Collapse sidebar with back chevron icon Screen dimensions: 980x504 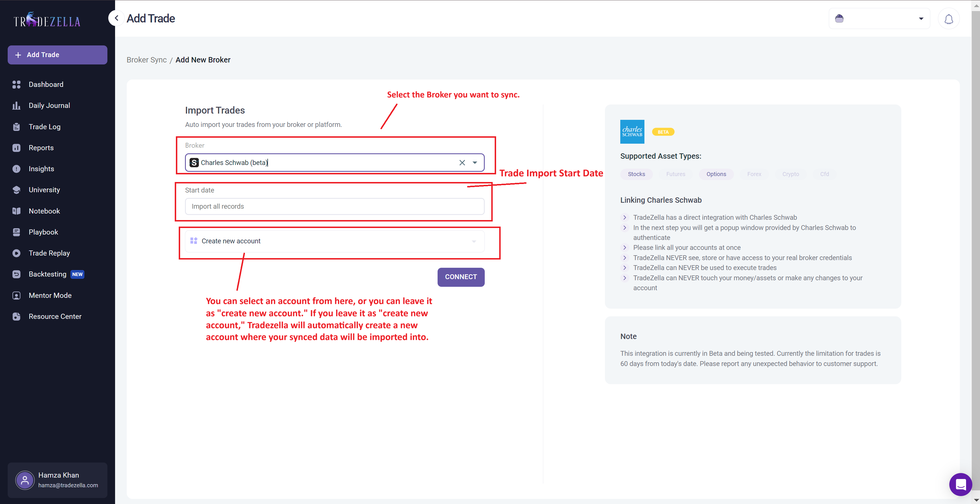[x=116, y=18]
